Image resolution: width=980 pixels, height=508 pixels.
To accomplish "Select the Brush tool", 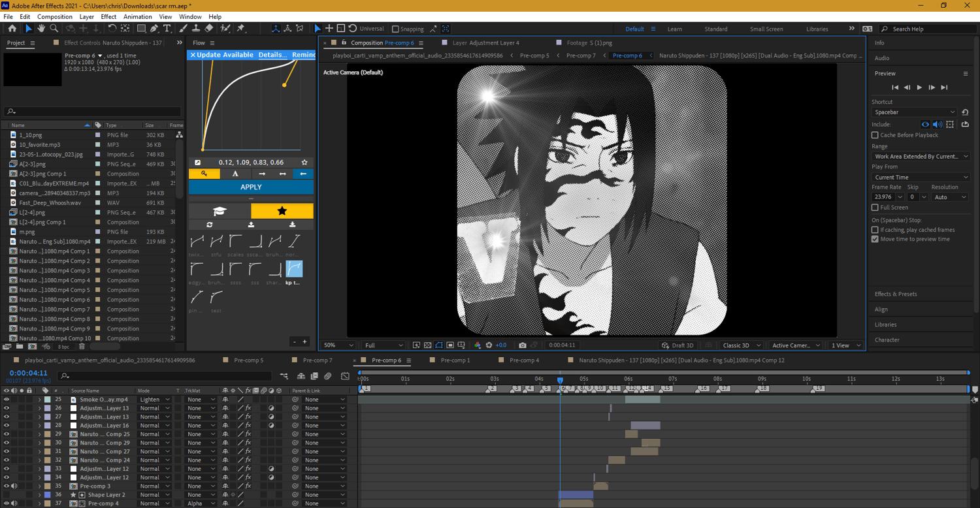I will (183, 29).
